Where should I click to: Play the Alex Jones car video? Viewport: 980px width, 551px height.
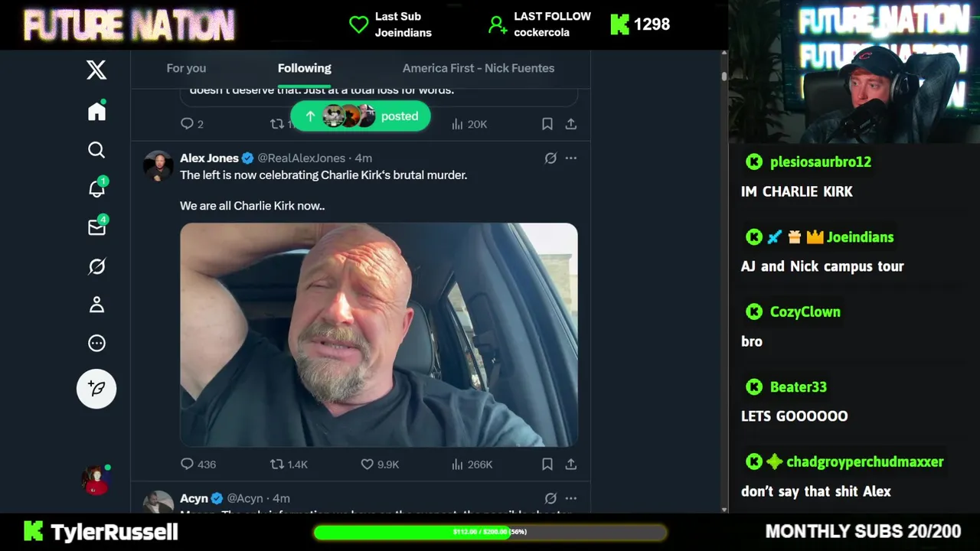pos(379,334)
